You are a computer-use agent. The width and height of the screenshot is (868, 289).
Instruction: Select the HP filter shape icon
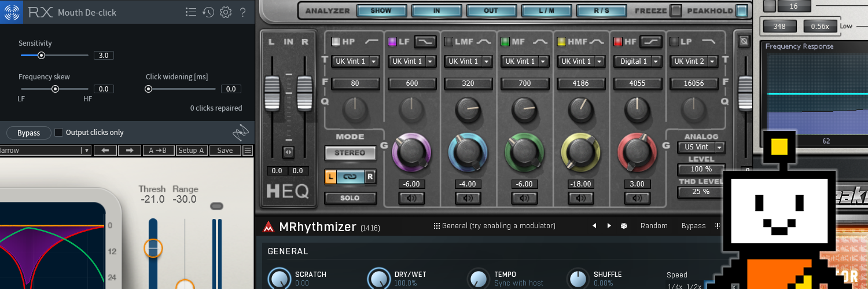(372, 42)
